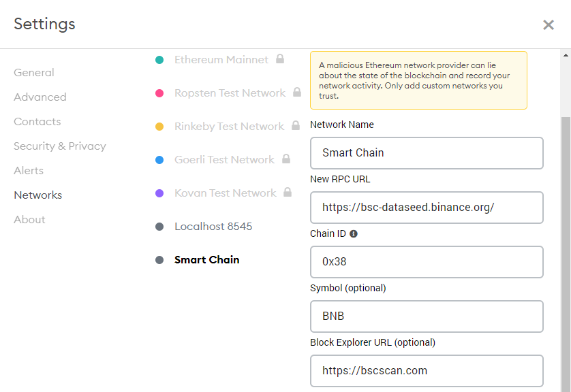Click the teal dot for Ethereum Mainnet
The image size is (571, 392).
click(159, 60)
